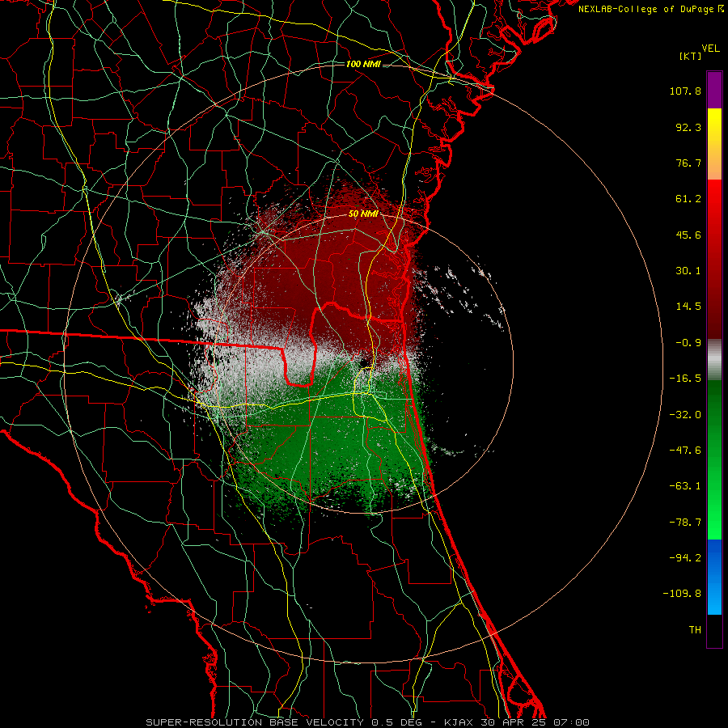
Task: Click the 50 NMI range ring label
Action: [363, 214]
